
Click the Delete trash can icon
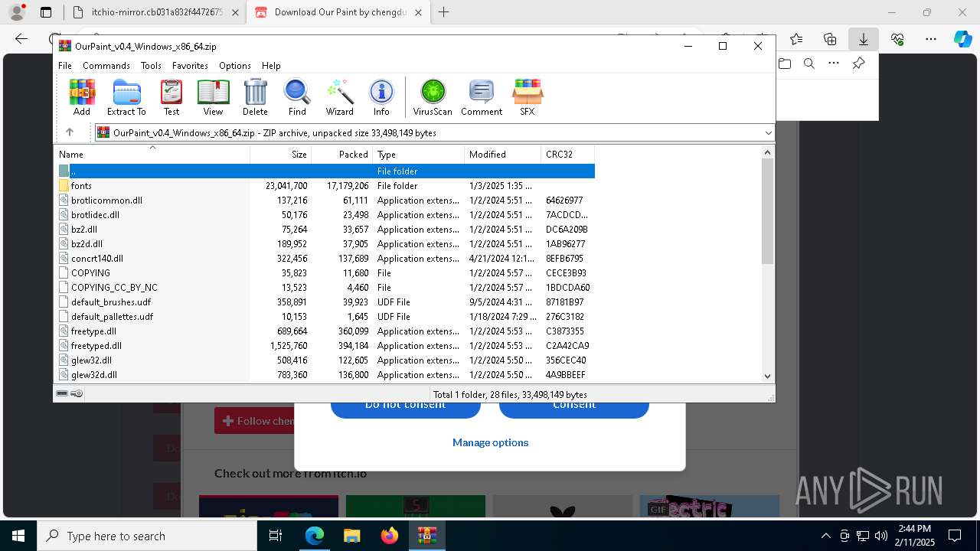pyautogui.click(x=255, y=97)
